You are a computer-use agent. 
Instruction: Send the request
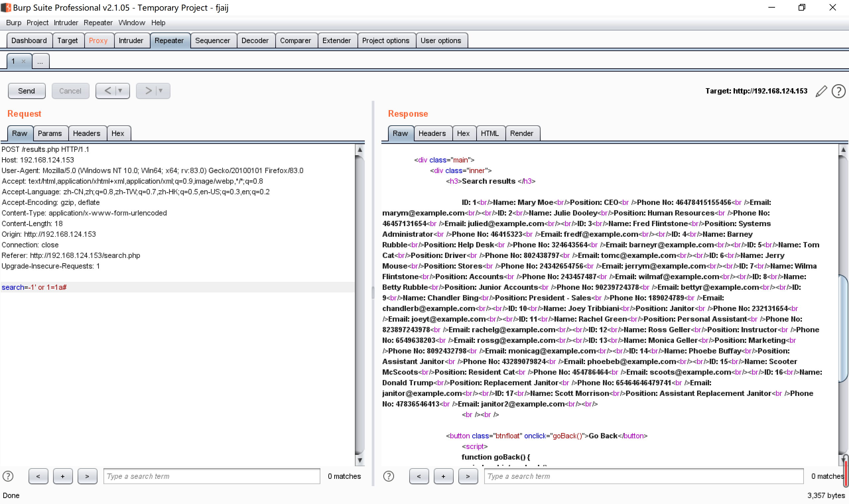coord(27,91)
